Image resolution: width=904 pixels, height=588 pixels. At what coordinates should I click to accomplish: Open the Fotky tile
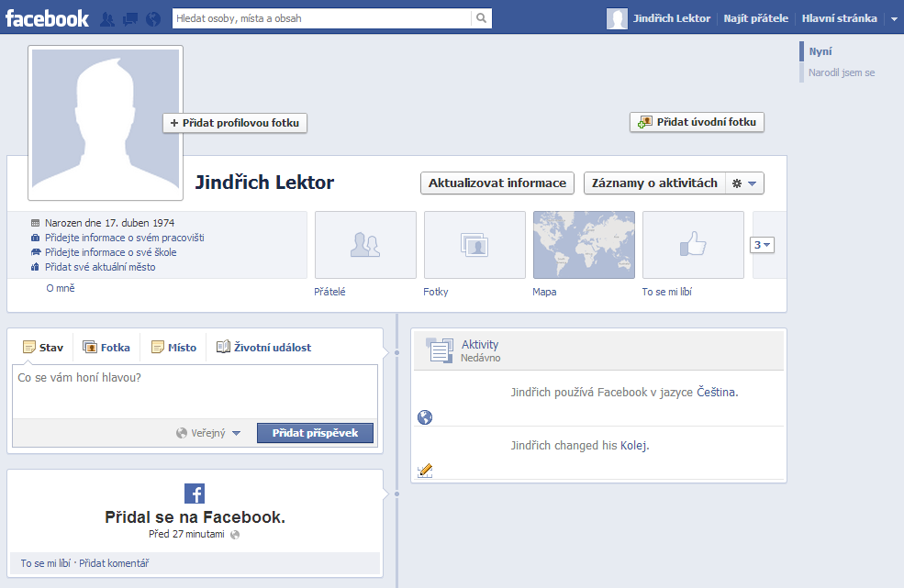[474, 245]
